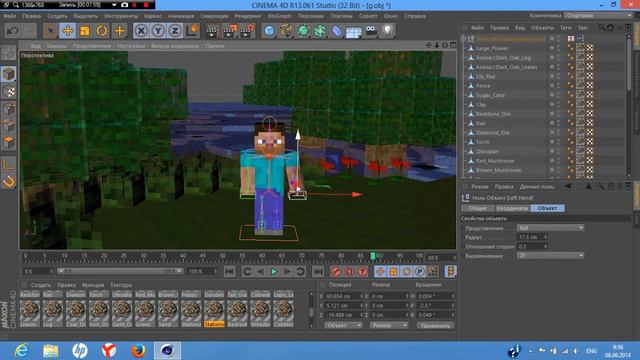
Task: Open the floor environment icon
Action: click(353, 31)
